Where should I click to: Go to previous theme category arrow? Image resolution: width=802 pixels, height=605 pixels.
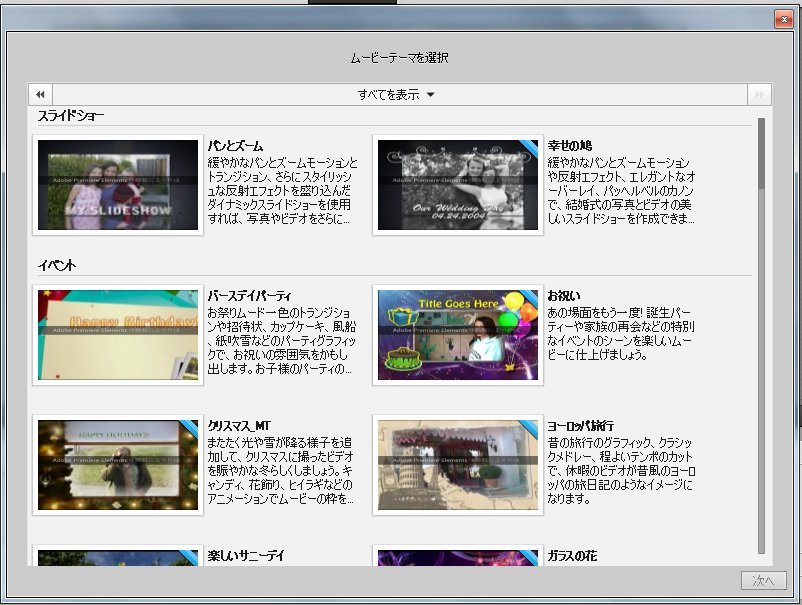coord(40,95)
